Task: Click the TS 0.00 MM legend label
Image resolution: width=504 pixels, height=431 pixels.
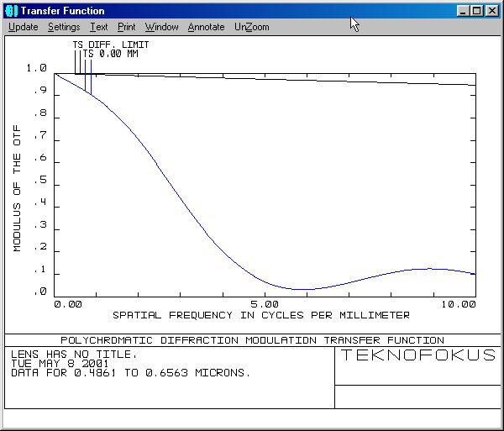Action: [x=110, y=54]
